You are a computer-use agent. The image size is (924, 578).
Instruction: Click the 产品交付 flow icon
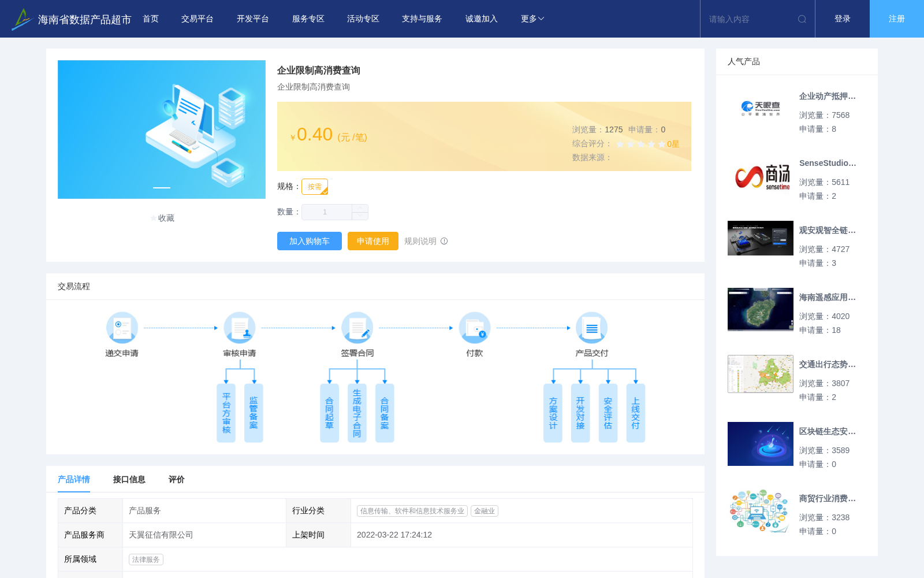click(x=592, y=328)
